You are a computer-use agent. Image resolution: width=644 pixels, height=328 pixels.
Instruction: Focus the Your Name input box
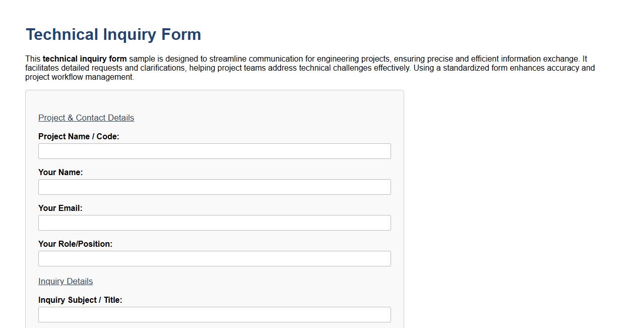pos(214,187)
